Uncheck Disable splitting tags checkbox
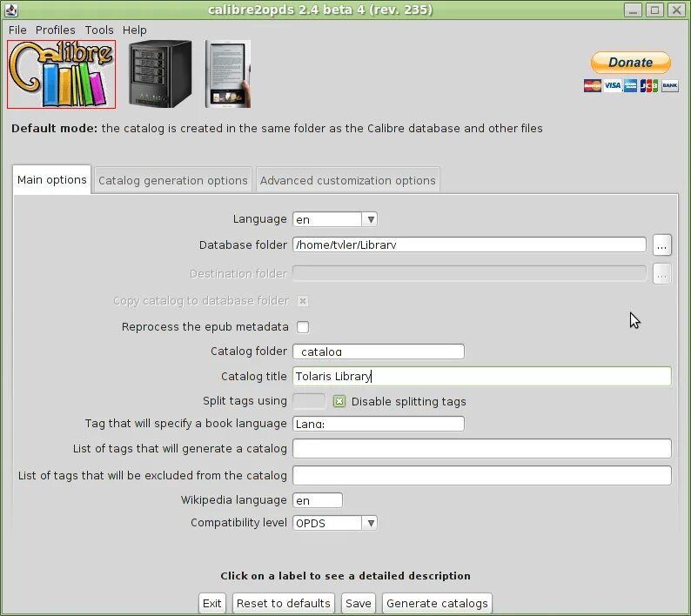 pyautogui.click(x=339, y=401)
